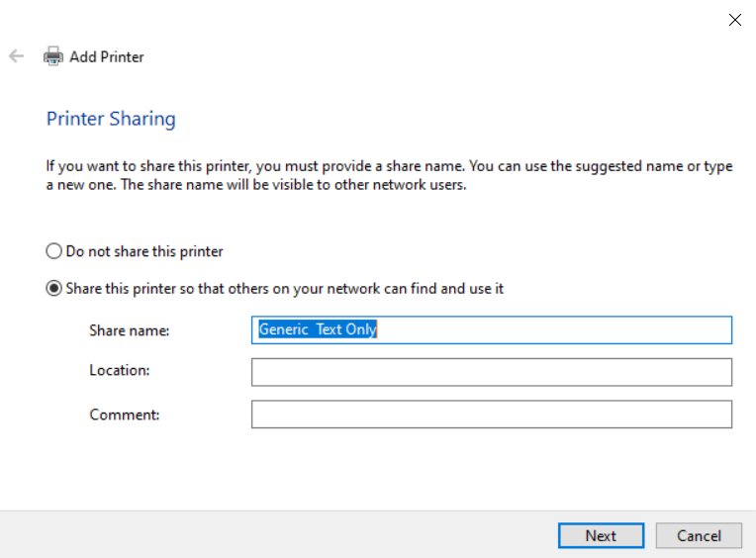This screenshot has width=756, height=558.
Task: Click the 'Share this printer so that others' label text
Action: [284, 288]
